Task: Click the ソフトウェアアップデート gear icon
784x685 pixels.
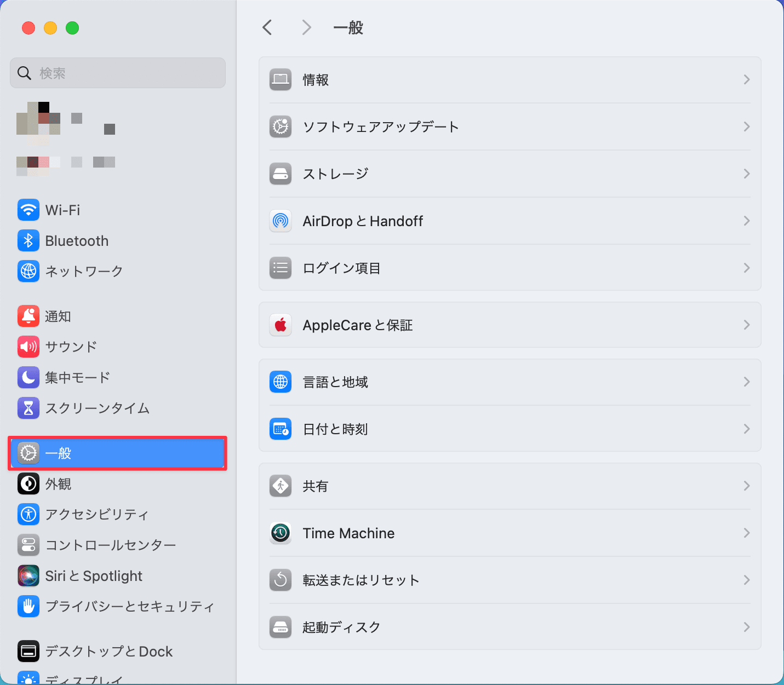Action: (281, 126)
